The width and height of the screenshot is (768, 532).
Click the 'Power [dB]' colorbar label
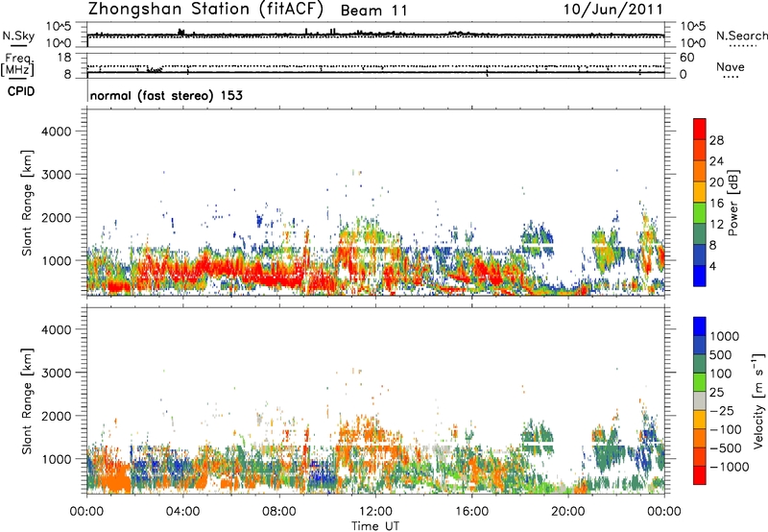point(732,203)
